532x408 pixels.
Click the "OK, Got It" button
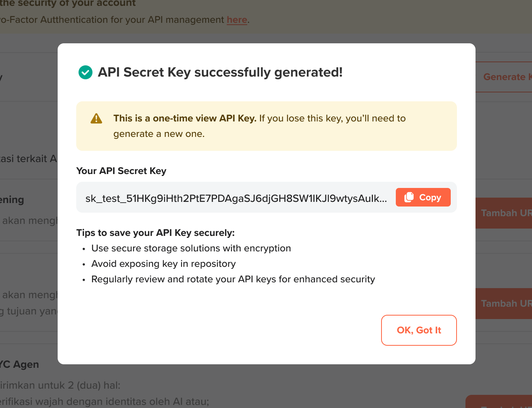point(419,330)
